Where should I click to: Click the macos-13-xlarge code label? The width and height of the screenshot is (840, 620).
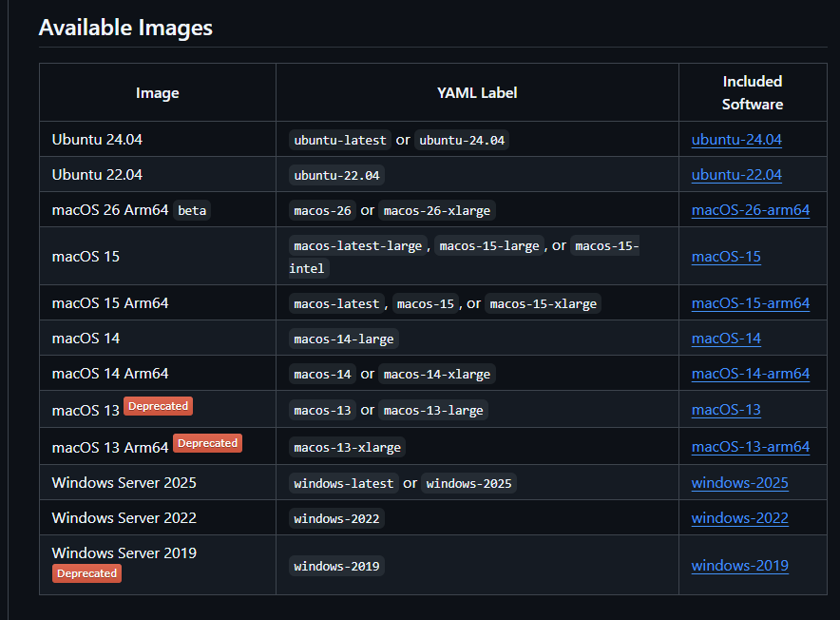click(x=347, y=447)
